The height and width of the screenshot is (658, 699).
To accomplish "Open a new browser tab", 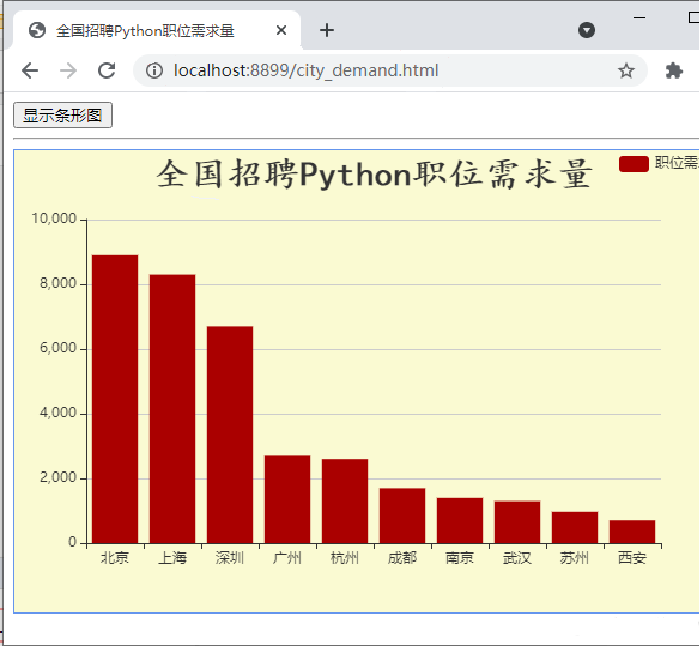I will pos(327,30).
